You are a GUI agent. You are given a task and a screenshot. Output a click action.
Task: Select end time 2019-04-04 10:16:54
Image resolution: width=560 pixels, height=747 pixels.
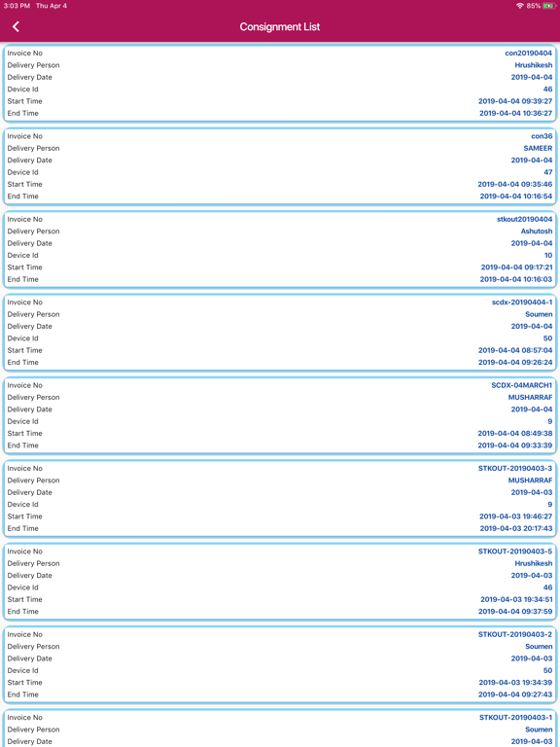pos(516,196)
